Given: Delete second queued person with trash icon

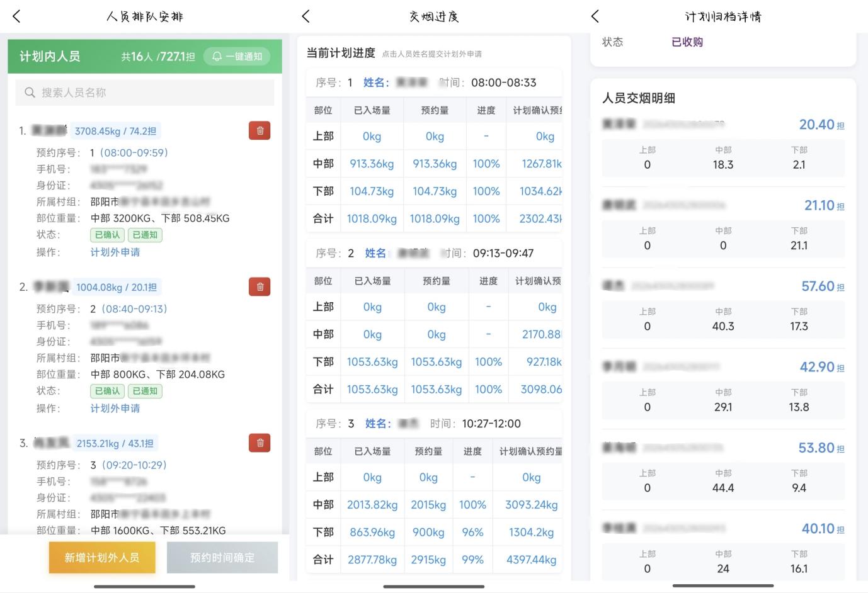Looking at the screenshot, I should point(260,286).
